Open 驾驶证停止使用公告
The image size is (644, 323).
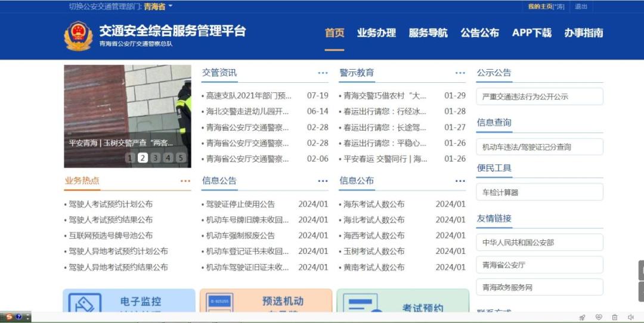[240, 204]
